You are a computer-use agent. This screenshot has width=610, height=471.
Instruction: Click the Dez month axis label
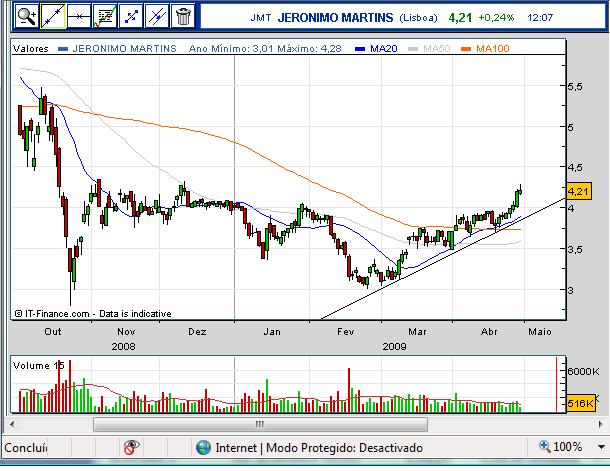coord(197,332)
